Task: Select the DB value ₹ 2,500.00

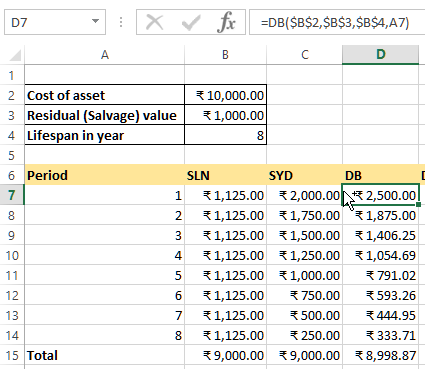Action: pyautogui.click(x=380, y=195)
